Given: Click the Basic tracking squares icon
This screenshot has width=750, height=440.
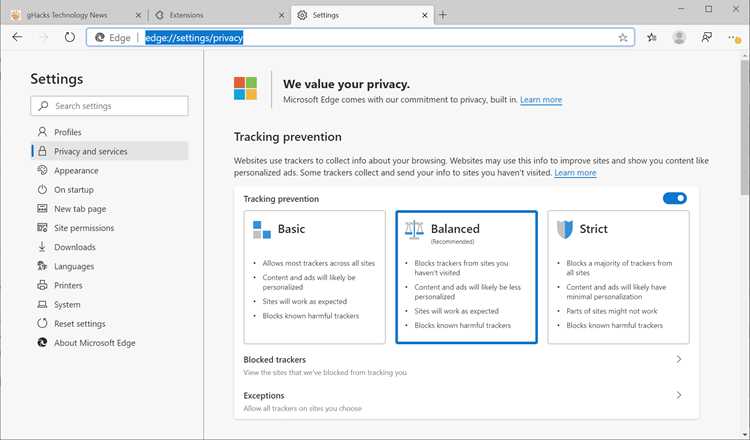Looking at the screenshot, I should (x=262, y=230).
